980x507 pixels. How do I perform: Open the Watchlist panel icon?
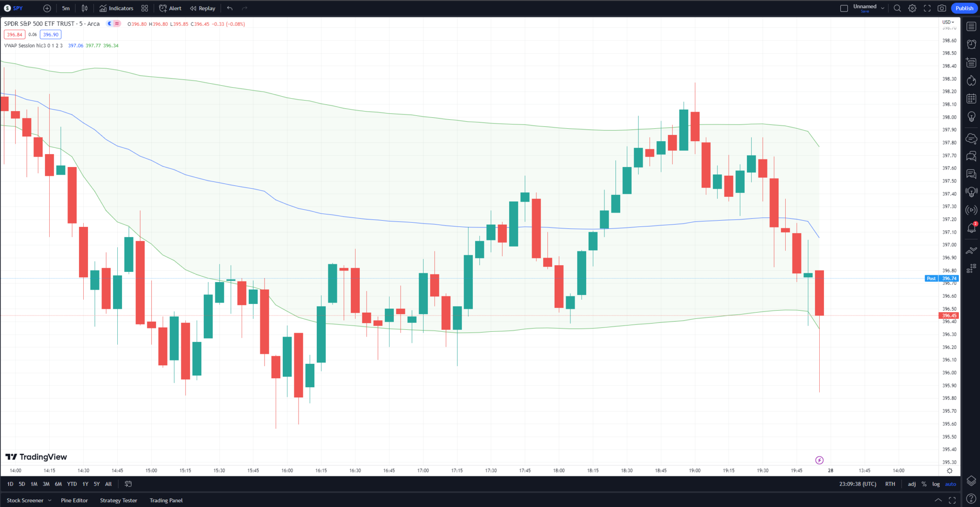pyautogui.click(x=971, y=26)
